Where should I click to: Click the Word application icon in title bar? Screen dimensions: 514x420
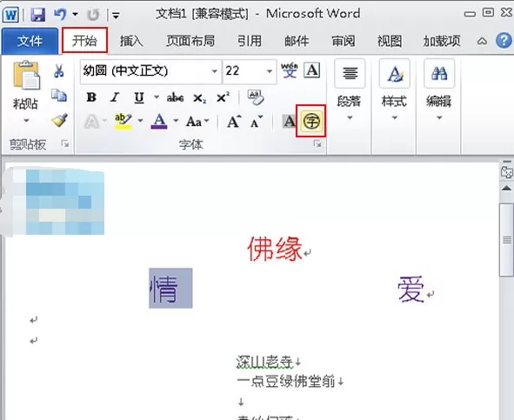[10, 15]
